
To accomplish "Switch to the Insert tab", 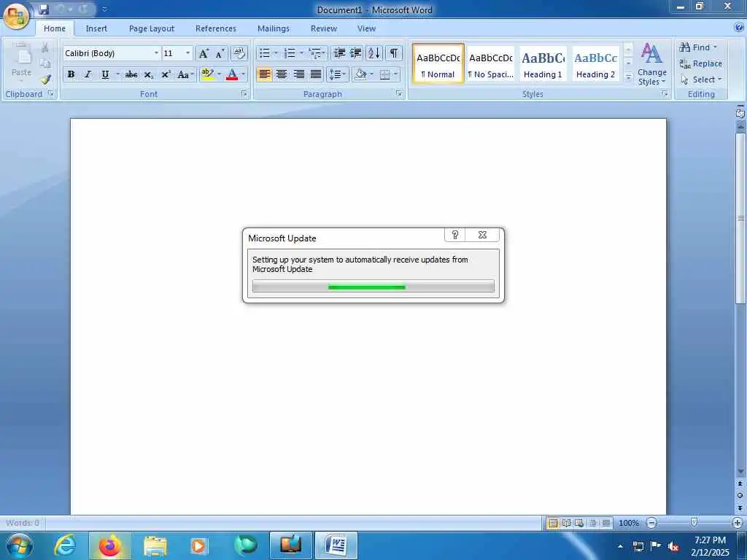I will point(96,28).
